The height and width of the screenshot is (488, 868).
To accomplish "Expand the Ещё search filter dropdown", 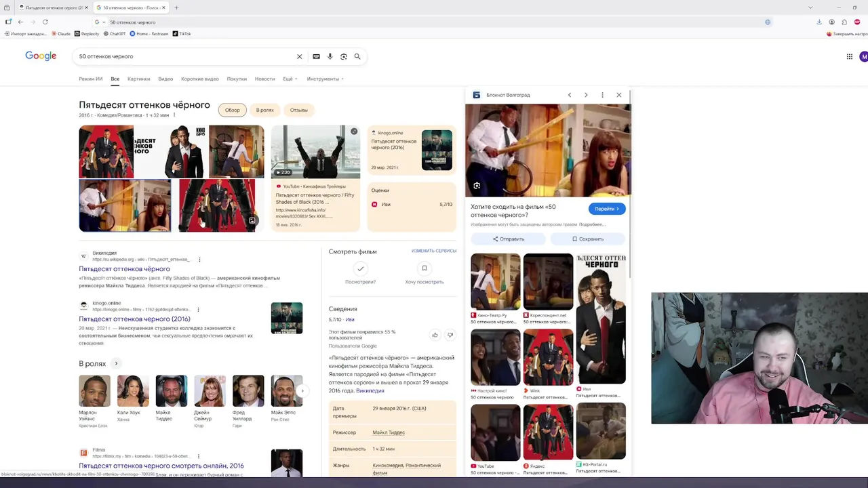I will click(x=290, y=79).
